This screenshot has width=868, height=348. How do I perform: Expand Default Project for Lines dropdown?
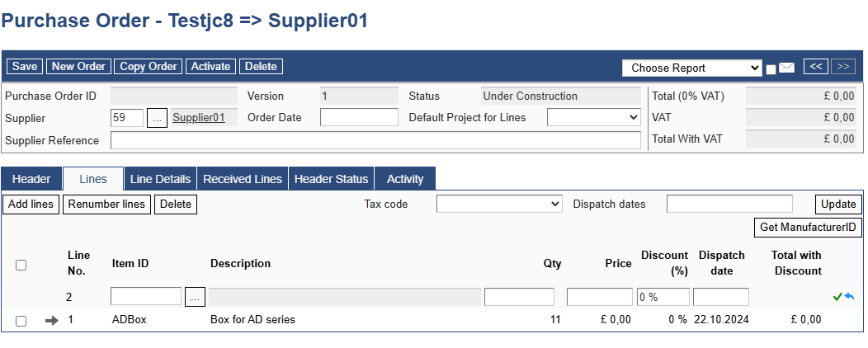coord(594,117)
